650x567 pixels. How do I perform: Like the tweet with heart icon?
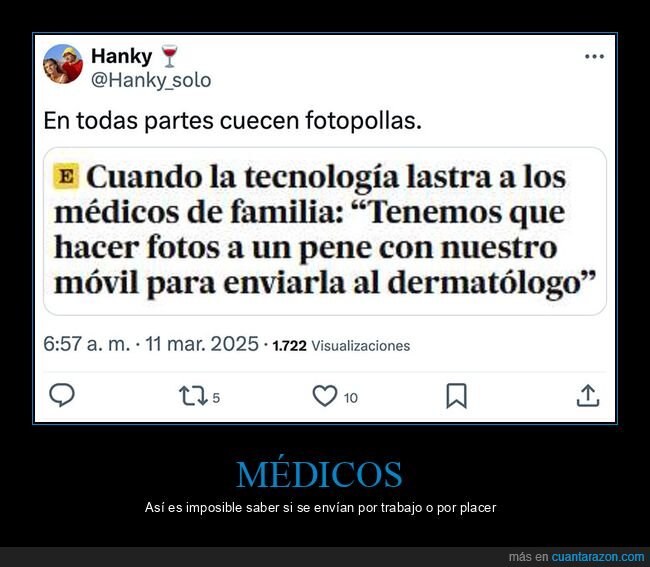pos(325,395)
